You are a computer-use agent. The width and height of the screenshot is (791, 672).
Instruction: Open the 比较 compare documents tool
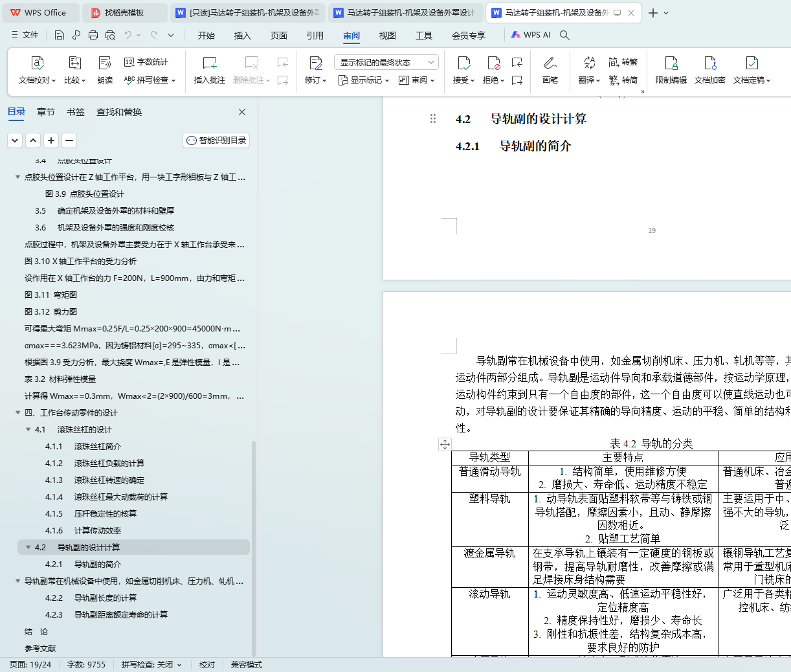coord(74,70)
